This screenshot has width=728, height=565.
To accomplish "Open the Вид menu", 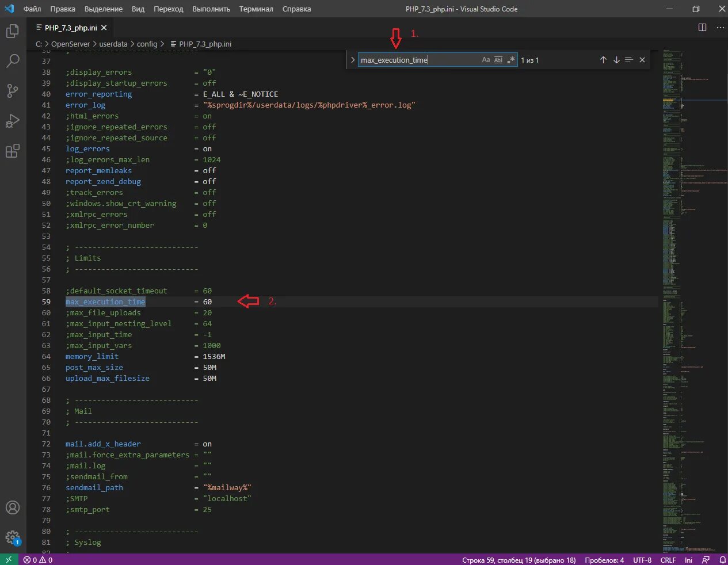I will click(x=138, y=9).
